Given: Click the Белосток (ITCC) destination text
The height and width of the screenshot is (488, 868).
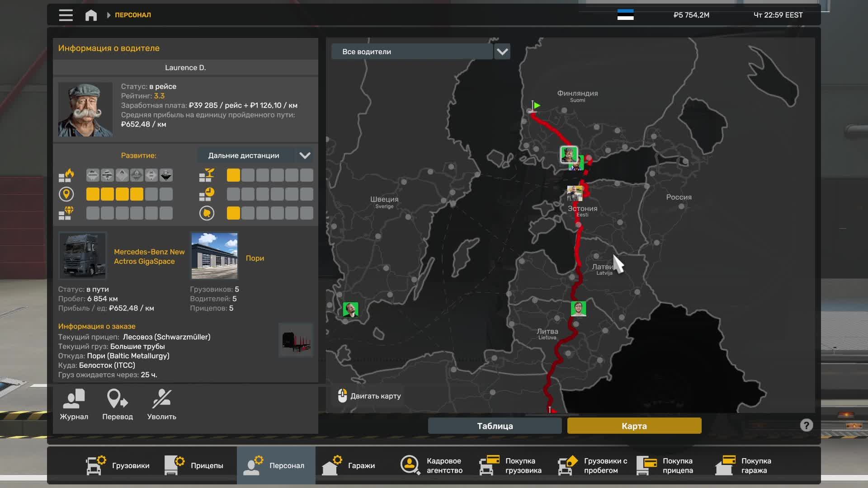Looking at the screenshot, I should 107,365.
